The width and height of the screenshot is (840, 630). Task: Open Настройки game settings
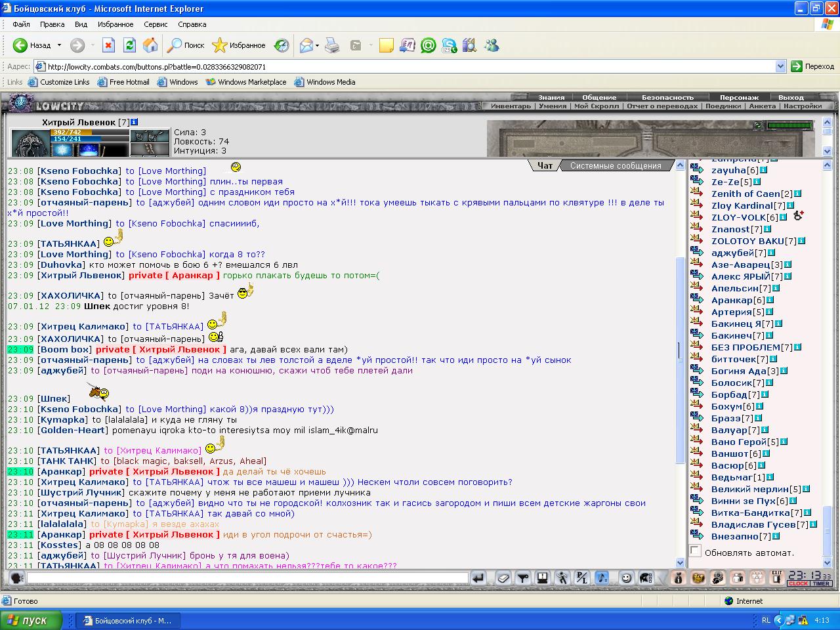point(803,106)
